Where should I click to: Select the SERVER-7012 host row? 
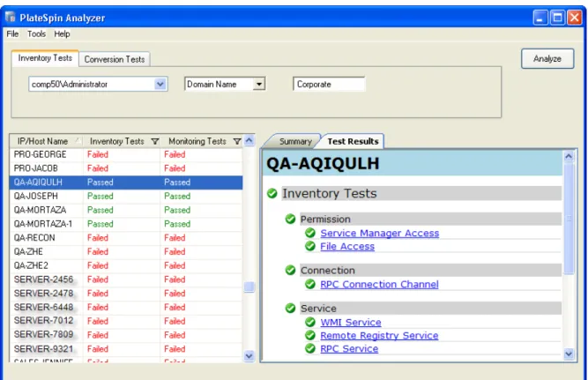tap(126, 321)
